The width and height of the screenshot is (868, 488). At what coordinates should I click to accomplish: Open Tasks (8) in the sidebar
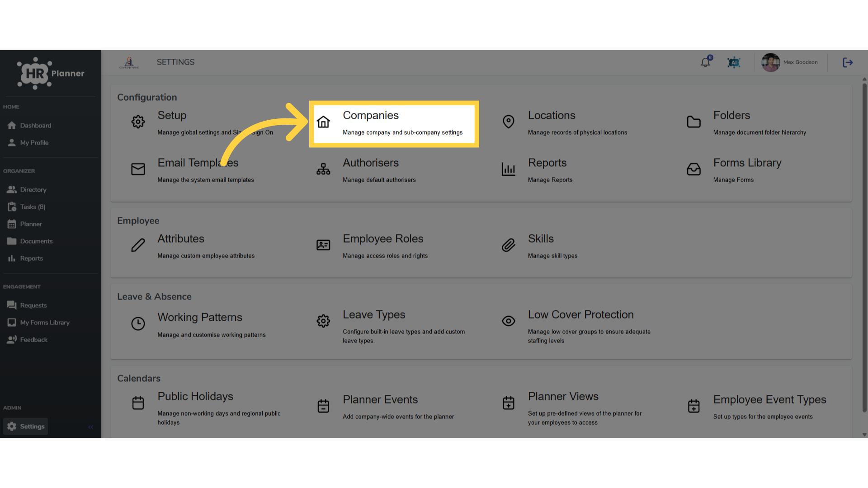26,207
